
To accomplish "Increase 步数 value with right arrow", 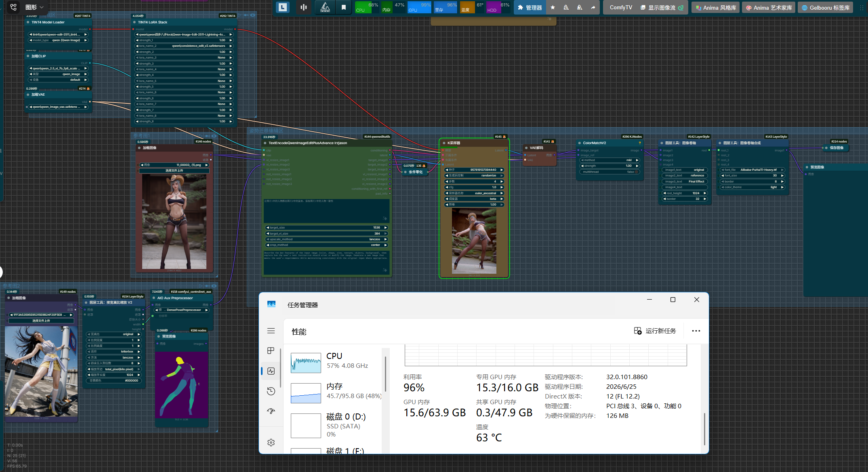I will pyautogui.click(x=502, y=182).
